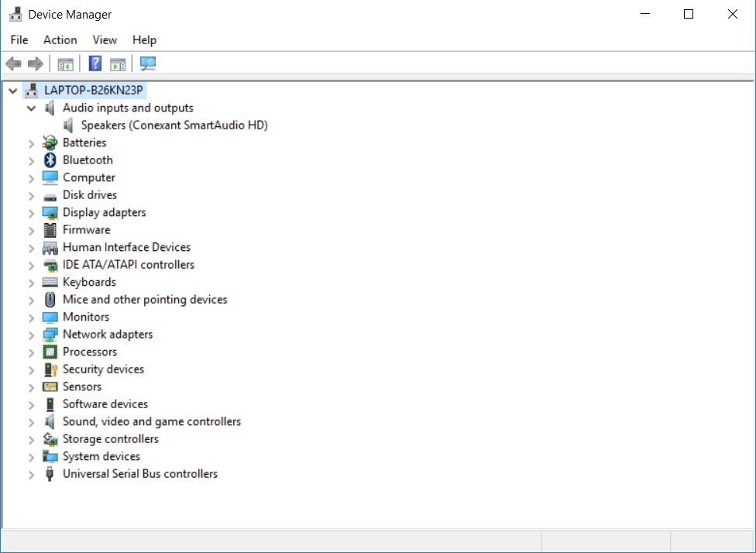Click the Bluetooth device icon

49,160
